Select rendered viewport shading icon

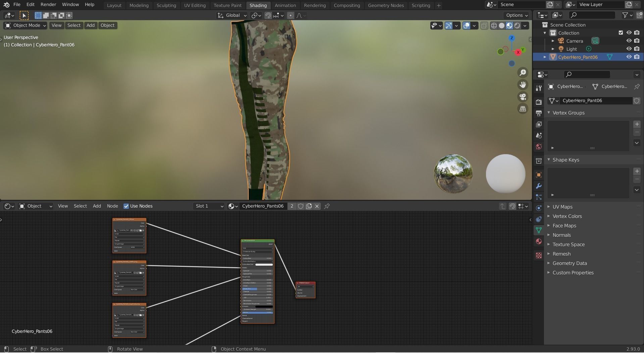517,26
